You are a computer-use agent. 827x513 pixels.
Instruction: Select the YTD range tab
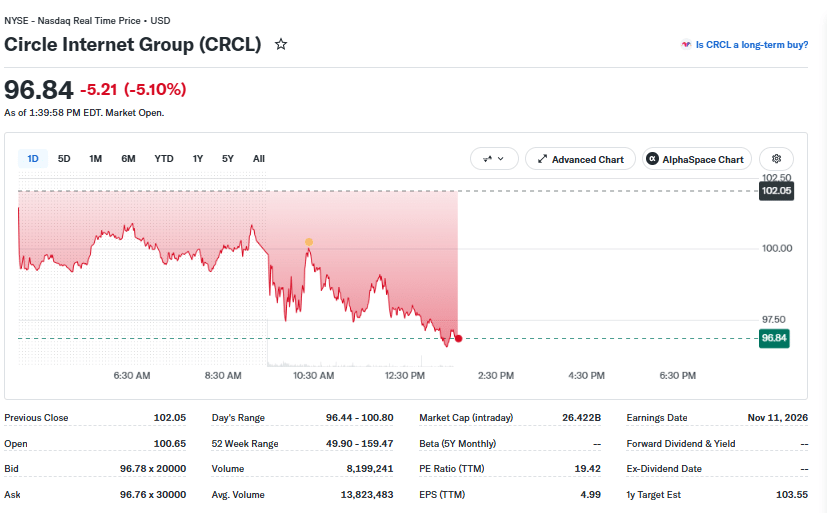point(164,159)
